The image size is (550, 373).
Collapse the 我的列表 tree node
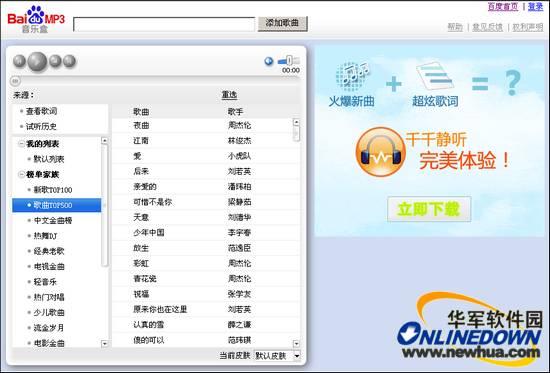tap(21, 144)
